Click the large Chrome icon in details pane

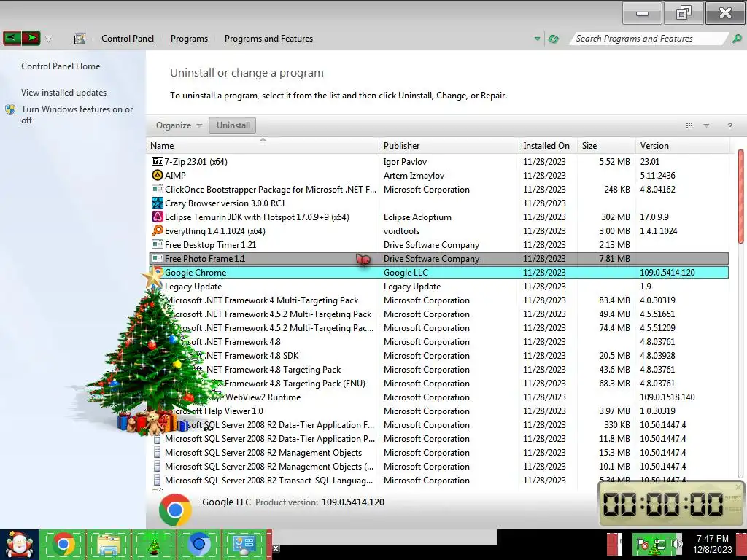[175, 510]
